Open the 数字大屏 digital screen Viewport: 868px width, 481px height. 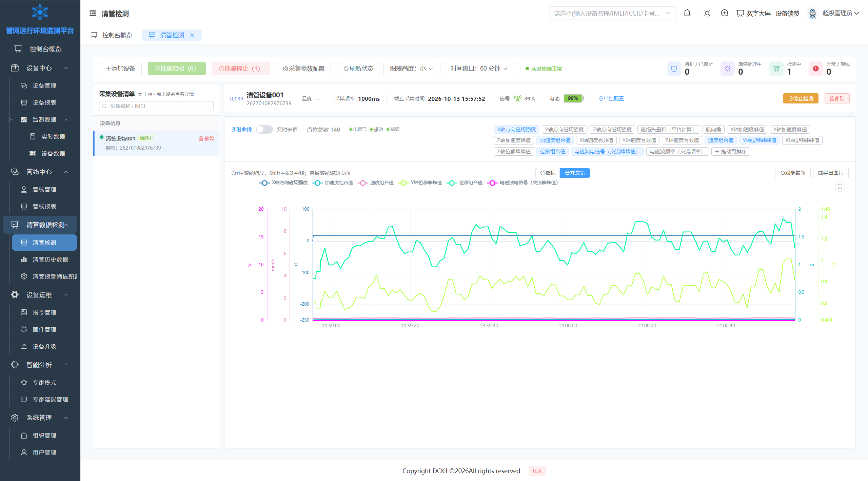753,13
